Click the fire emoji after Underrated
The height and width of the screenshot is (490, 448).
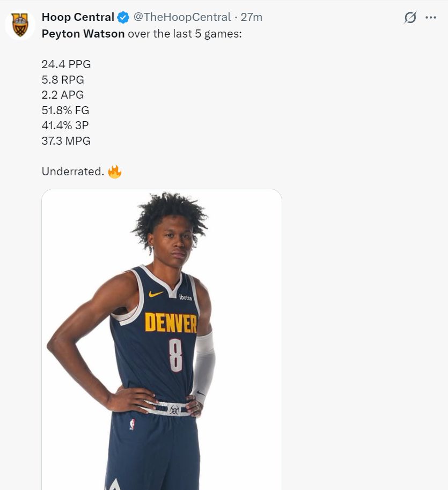click(x=114, y=171)
